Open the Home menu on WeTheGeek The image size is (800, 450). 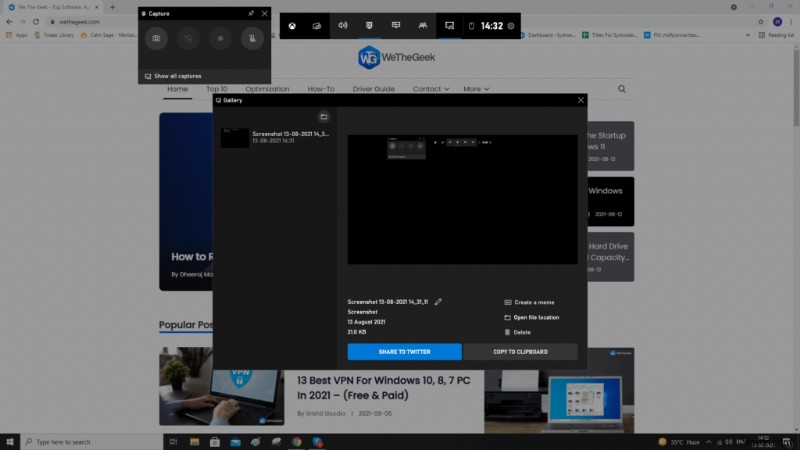click(178, 89)
